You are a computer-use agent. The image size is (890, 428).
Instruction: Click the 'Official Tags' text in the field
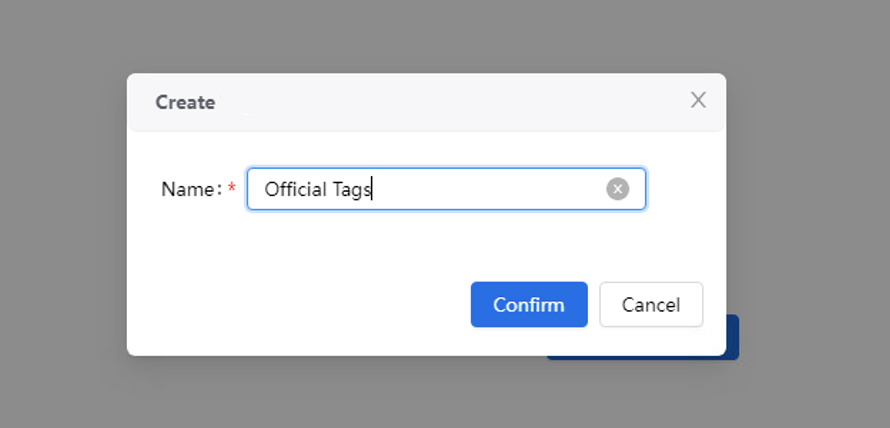[x=317, y=189]
